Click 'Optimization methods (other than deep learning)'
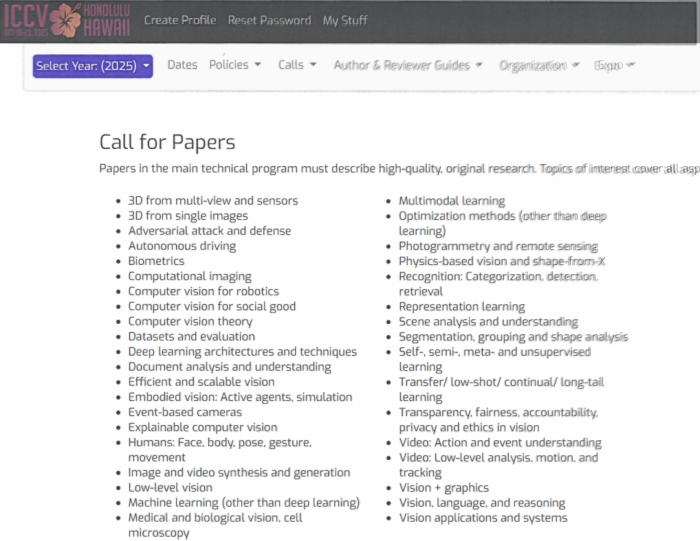The image size is (700, 541). (x=502, y=223)
